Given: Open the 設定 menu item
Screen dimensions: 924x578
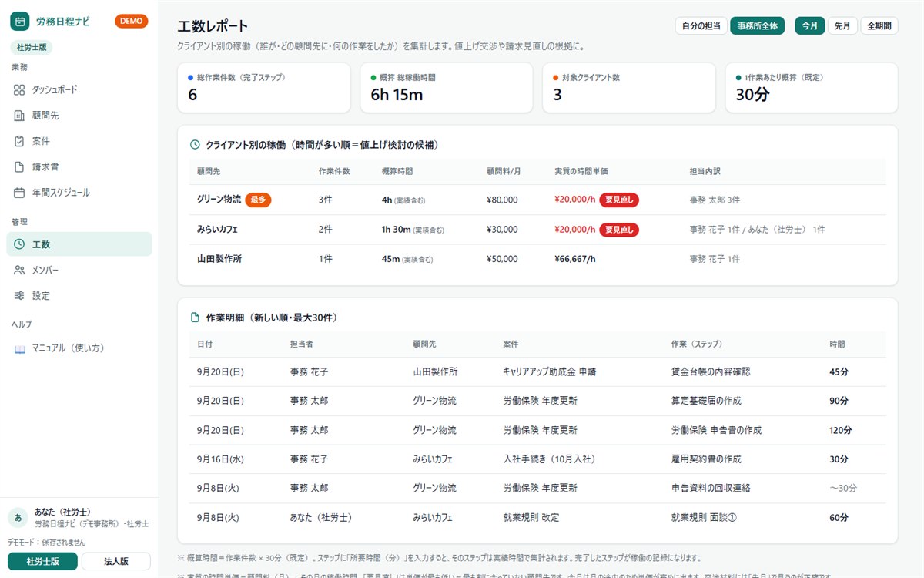Looking at the screenshot, I should (x=79, y=296).
